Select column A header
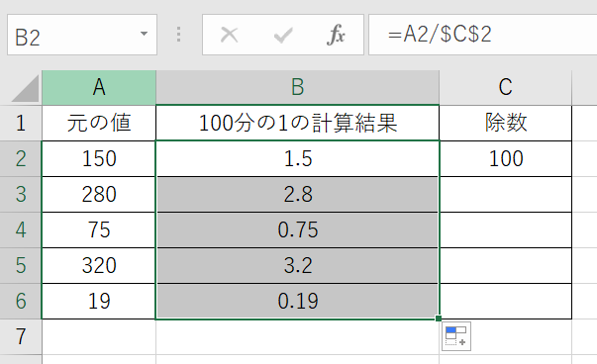The height and width of the screenshot is (364, 597). pos(99,87)
